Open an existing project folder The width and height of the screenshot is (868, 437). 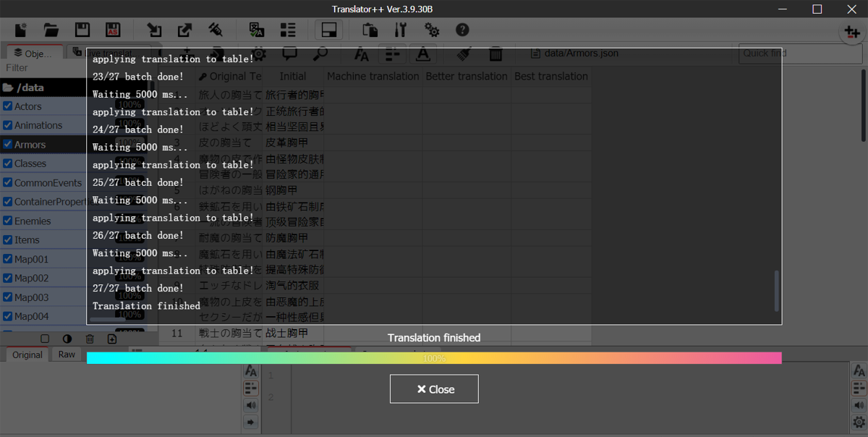(51, 30)
